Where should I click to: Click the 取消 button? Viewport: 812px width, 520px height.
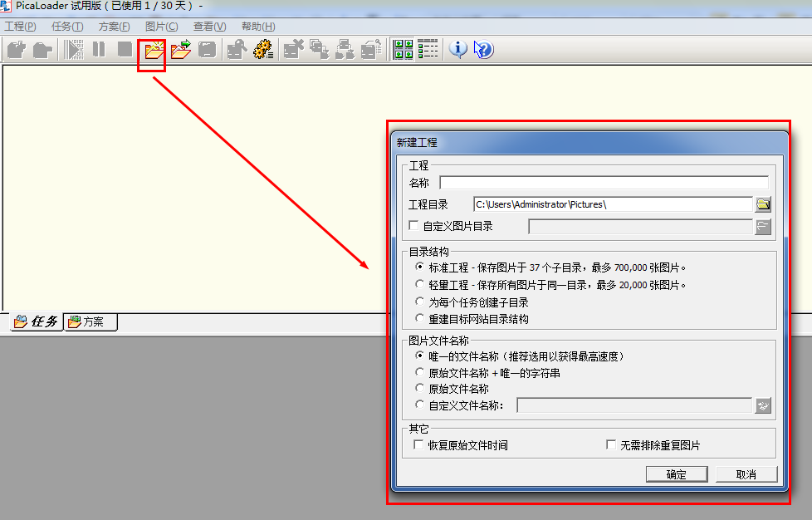(746, 474)
